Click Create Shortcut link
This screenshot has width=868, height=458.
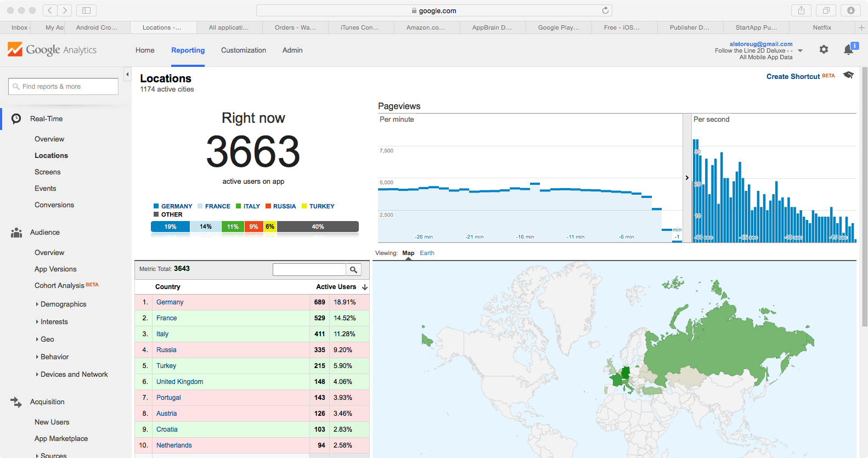tap(793, 76)
